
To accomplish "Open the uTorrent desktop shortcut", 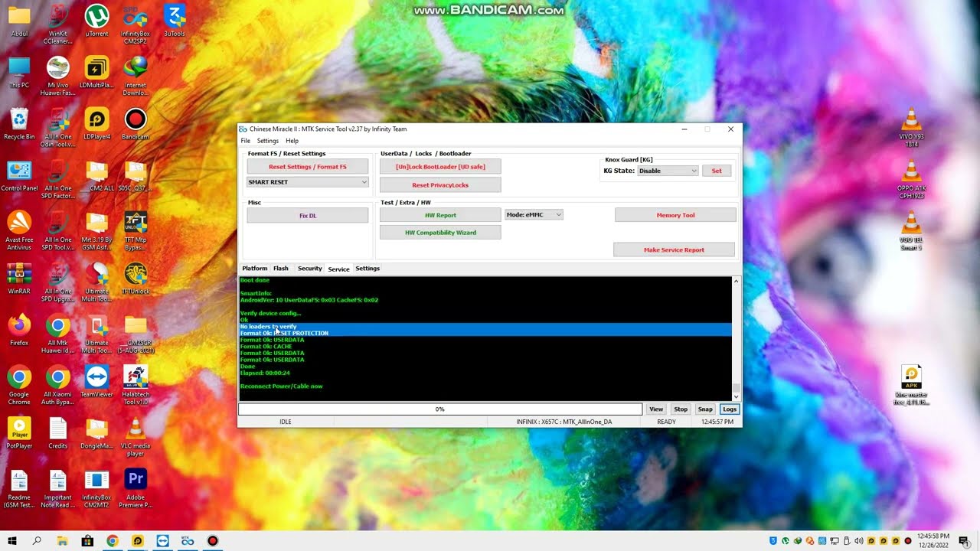I will 96,21.
